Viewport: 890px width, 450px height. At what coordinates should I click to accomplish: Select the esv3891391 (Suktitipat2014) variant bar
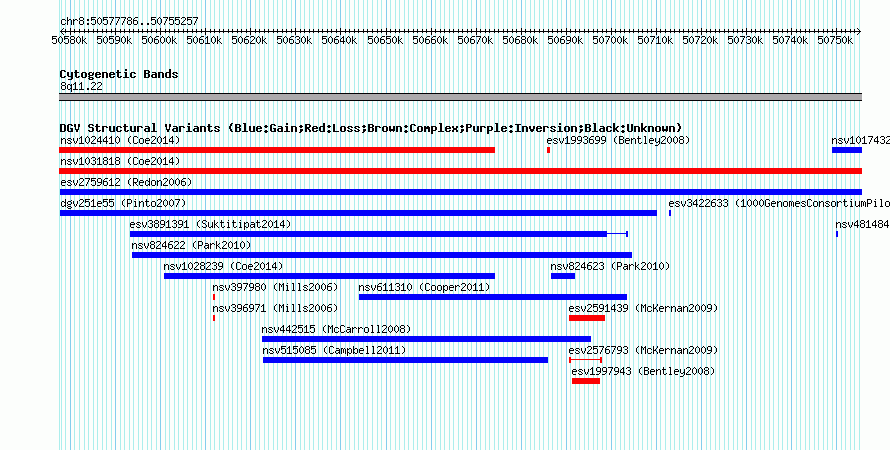(x=379, y=234)
